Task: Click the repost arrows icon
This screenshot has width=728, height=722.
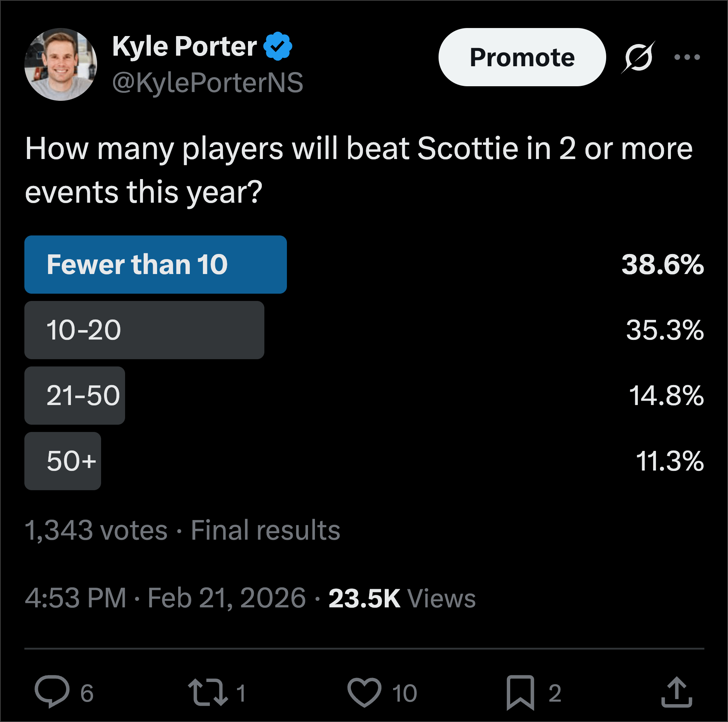Action: (208, 692)
